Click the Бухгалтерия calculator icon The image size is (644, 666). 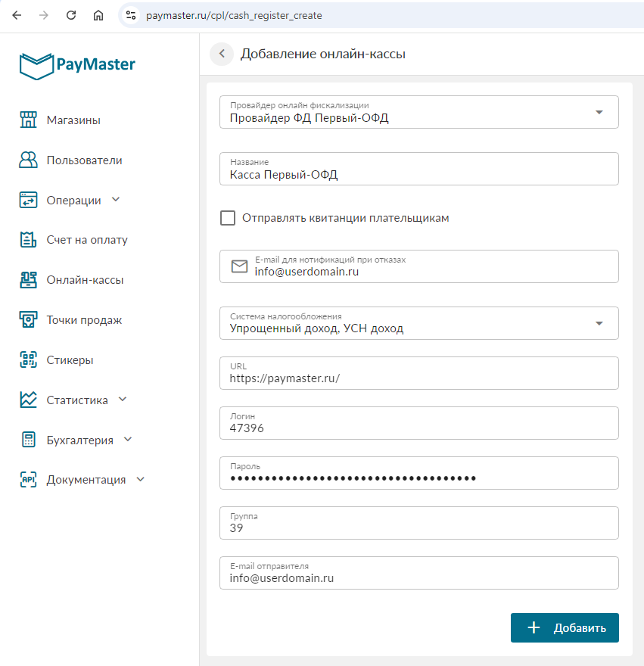click(x=29, y=440)
